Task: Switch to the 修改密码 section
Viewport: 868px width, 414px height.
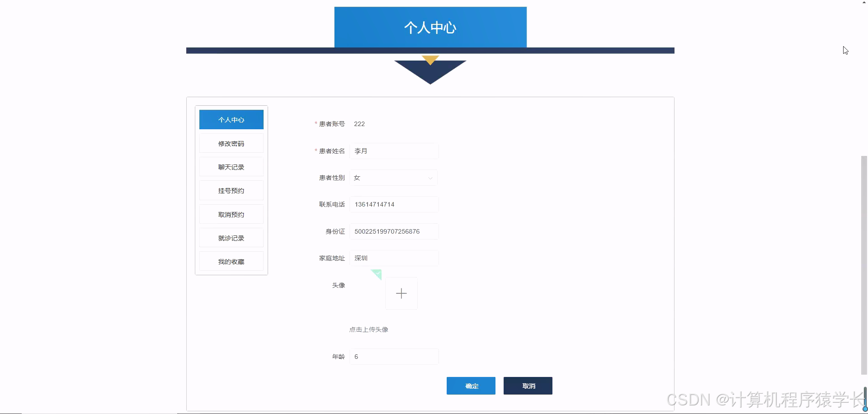Action: pyautogui.click(x=231, y=143)
